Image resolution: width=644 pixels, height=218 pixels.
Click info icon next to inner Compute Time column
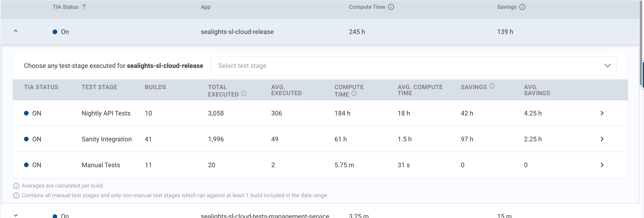354,93
